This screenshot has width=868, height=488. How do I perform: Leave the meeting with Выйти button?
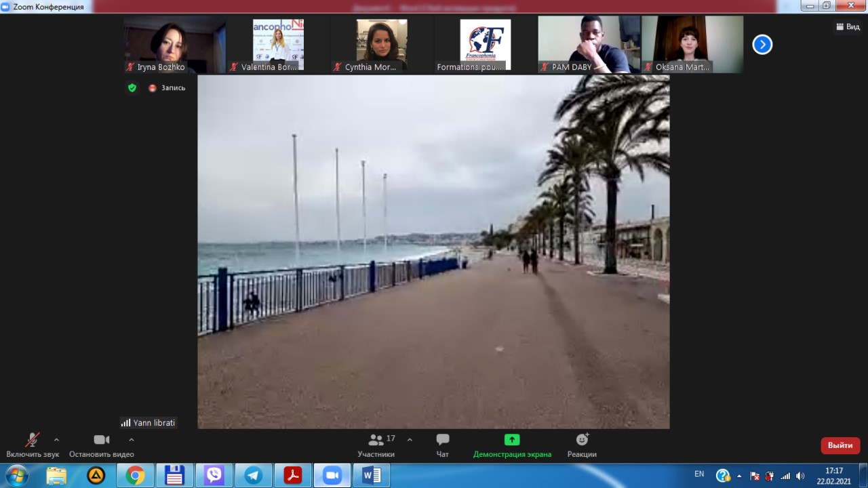coord(840,445)
